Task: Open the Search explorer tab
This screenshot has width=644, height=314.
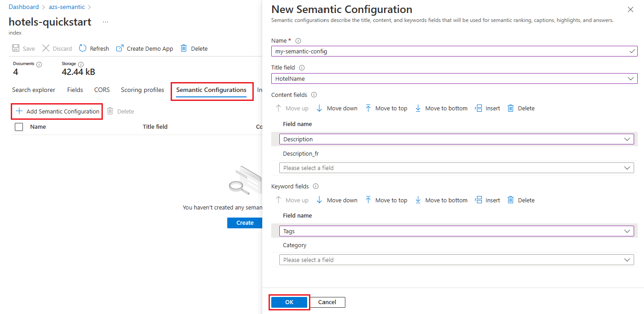Action: click(34, 90)
